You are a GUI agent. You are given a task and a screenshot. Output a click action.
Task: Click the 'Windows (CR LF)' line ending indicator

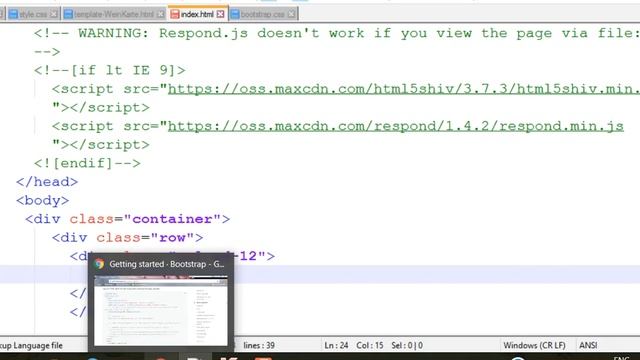pos(534,345)
